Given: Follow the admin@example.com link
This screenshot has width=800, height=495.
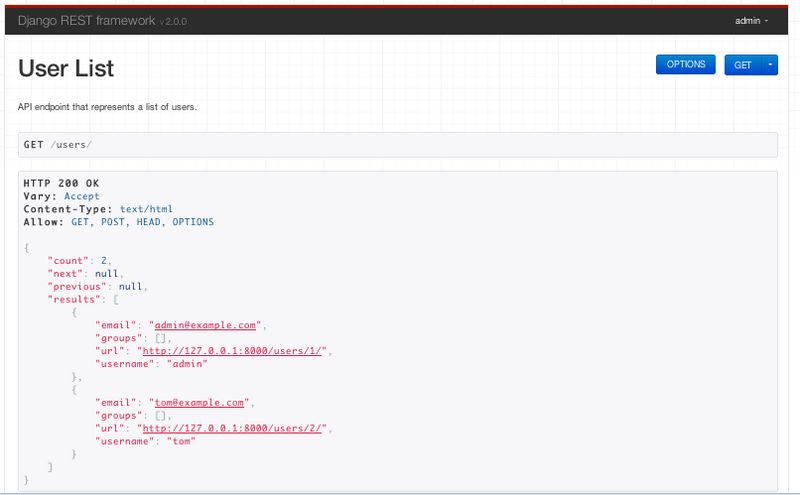Looking at the screenshot, I should tap(205, 325).
